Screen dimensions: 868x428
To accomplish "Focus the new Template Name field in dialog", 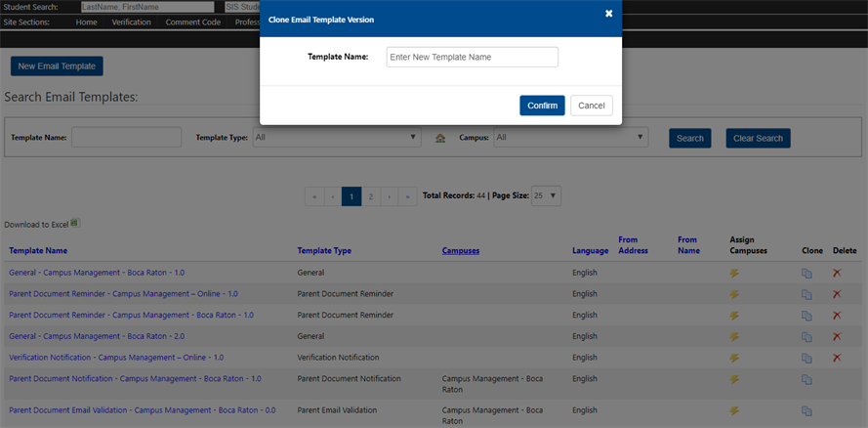I will (x=473, y=57).
